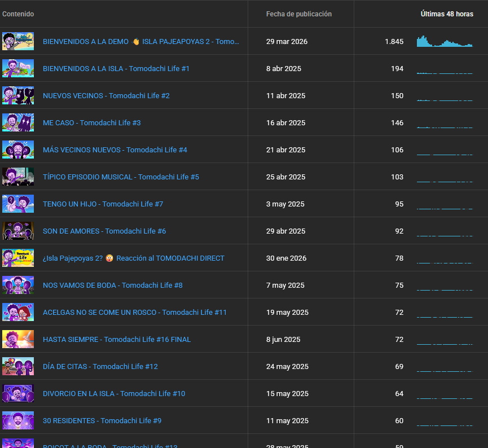Click thumbnail of TENGO UN HIJO video

point(18,204)
